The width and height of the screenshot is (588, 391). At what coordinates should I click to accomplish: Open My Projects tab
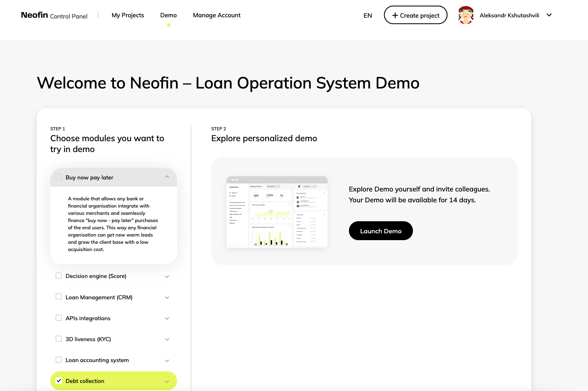pos(128,15)
